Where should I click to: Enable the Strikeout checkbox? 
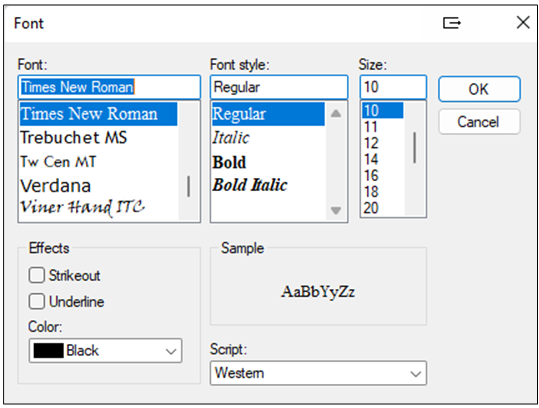pos(37,275)
